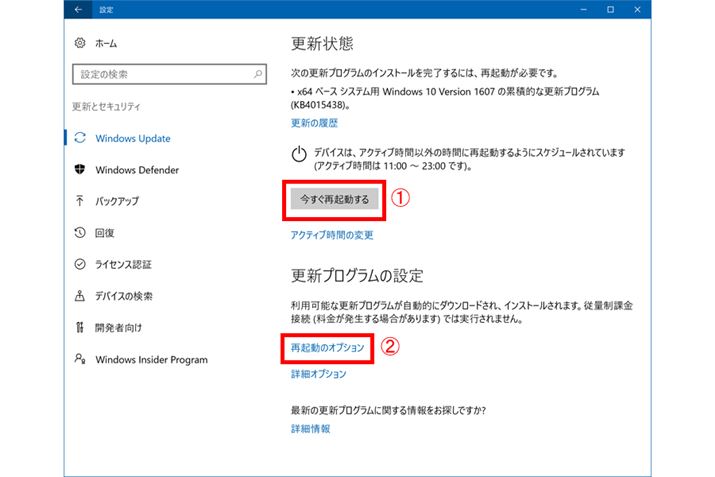Open アクティブ時間の変更 link
The height and width of the screenshot is (477, 715).
[332, 235]
